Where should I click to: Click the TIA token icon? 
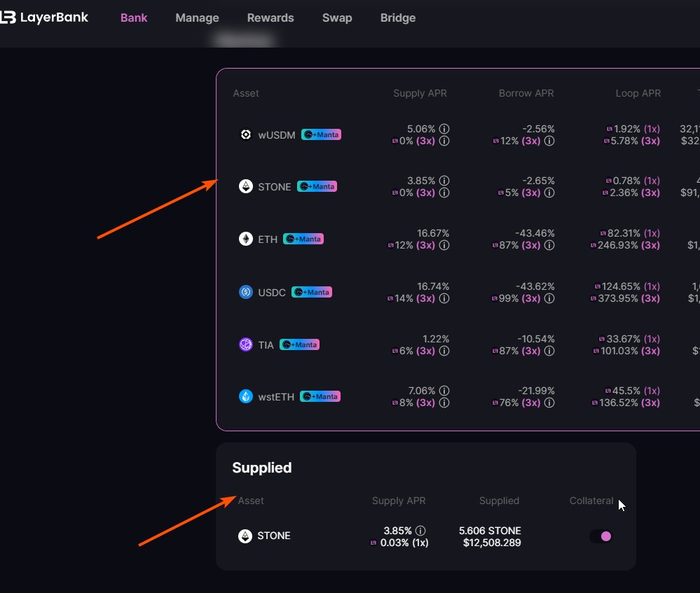245,344
